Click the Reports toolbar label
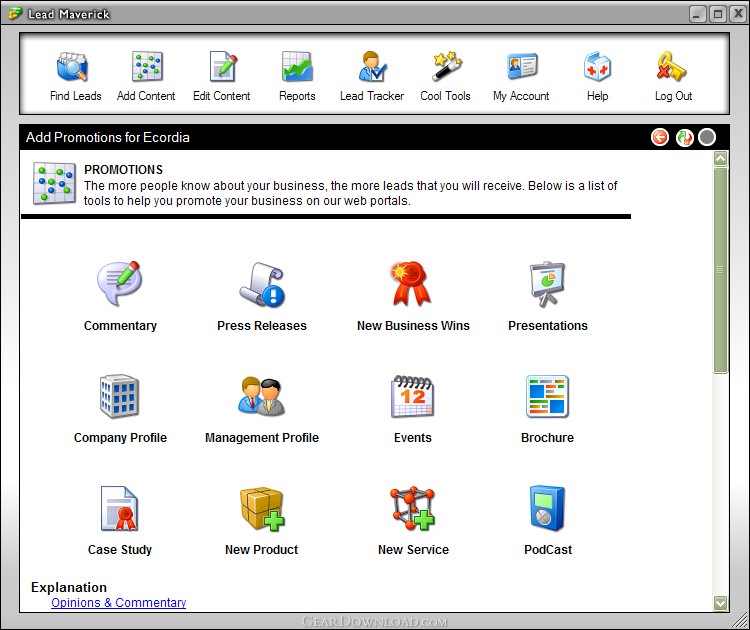The width and height of the screenshot is (750, 630). (297, 96)
